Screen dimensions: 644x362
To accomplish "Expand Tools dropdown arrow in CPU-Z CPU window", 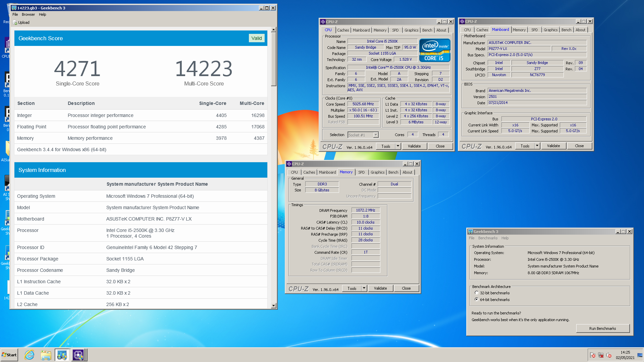I will [x=398, y=146].
